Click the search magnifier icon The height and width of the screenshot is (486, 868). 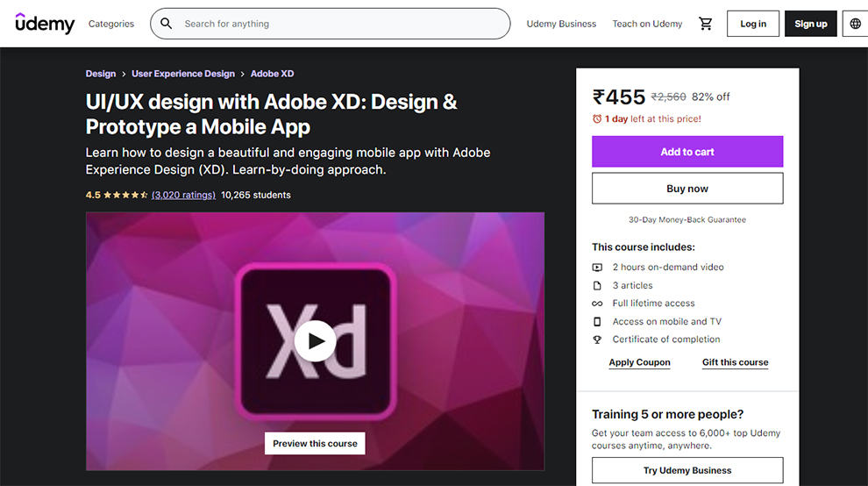[166, 24]
